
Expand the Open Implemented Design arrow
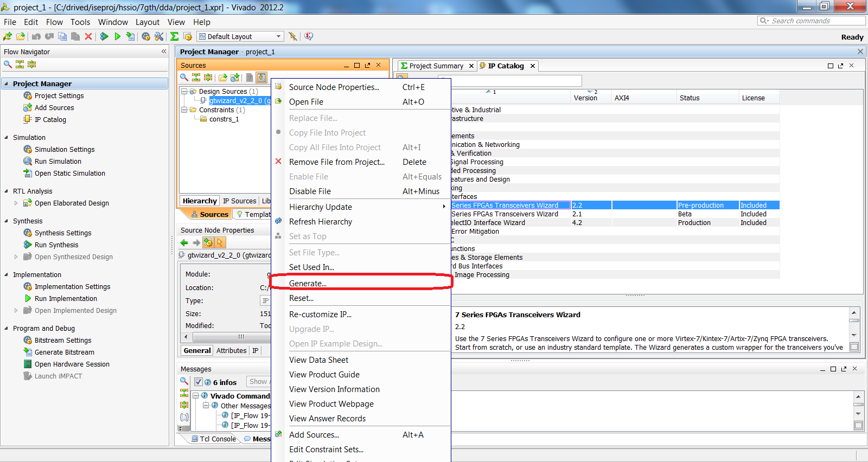[x=16, y=310]
